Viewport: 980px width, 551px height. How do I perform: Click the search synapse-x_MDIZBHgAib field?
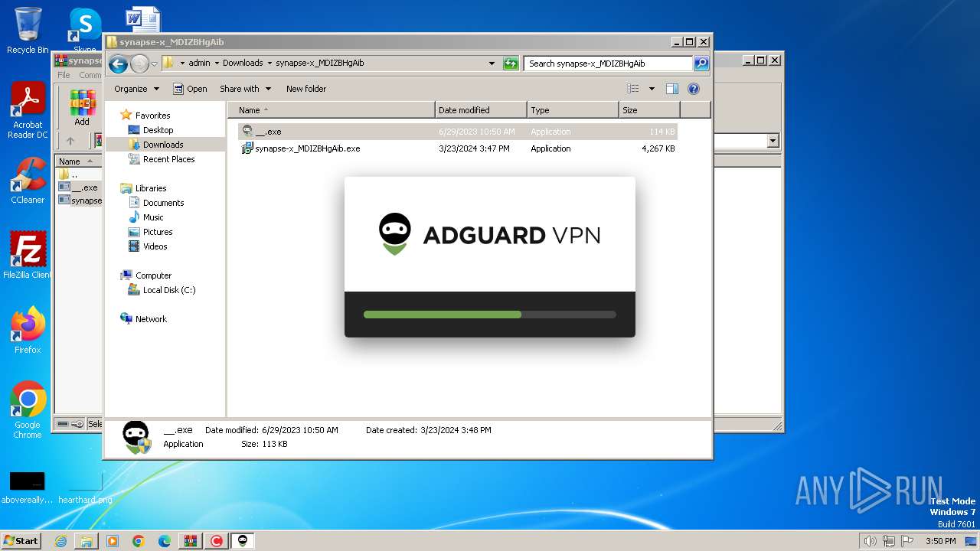(x=609, y=64)
